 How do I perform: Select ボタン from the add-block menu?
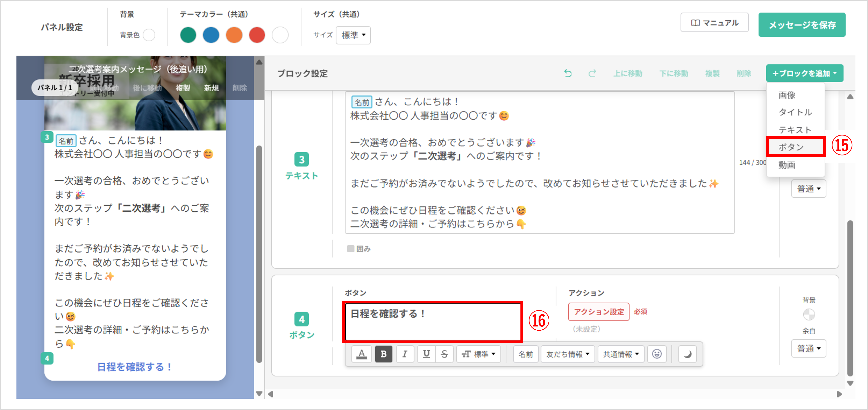pos(791,147)
